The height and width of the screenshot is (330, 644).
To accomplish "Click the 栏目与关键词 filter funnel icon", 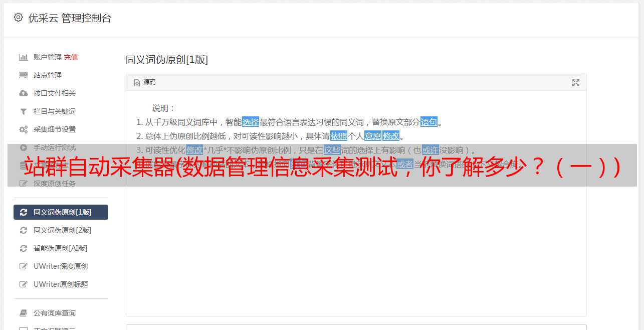I will click(23, 111).
